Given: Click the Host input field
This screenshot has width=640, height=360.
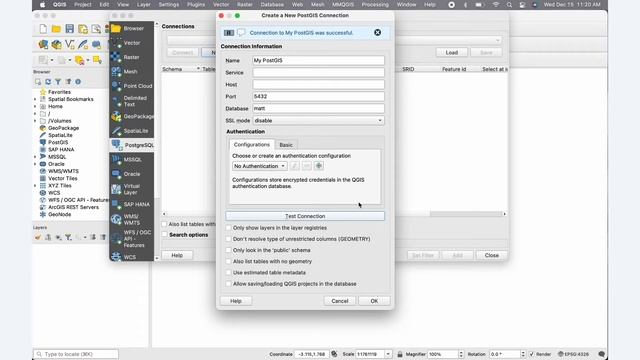Looking at the screenshot, I should pos(318,84).
